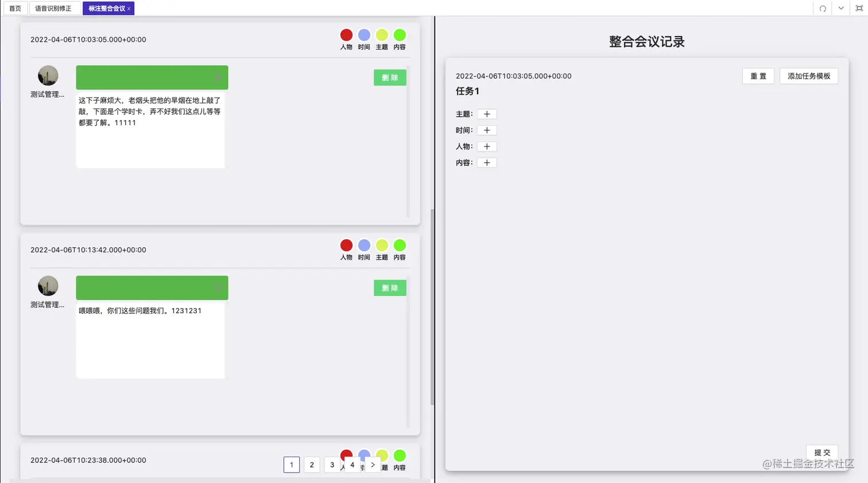
Task: Select green 内容 swatch in 10:23:38 card
Action: coord(400,455)
